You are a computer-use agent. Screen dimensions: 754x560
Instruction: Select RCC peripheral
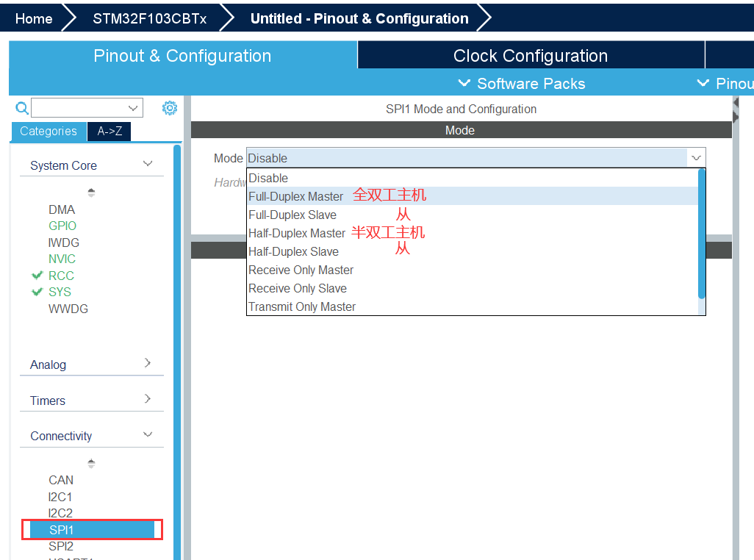61,276
